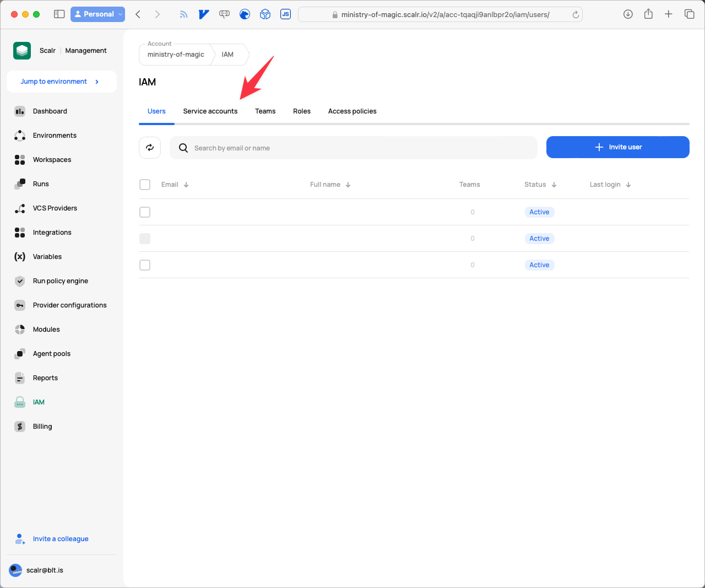Select the Users tab
Viewport: 705px width, 588px height.
(x=156, y=111)
